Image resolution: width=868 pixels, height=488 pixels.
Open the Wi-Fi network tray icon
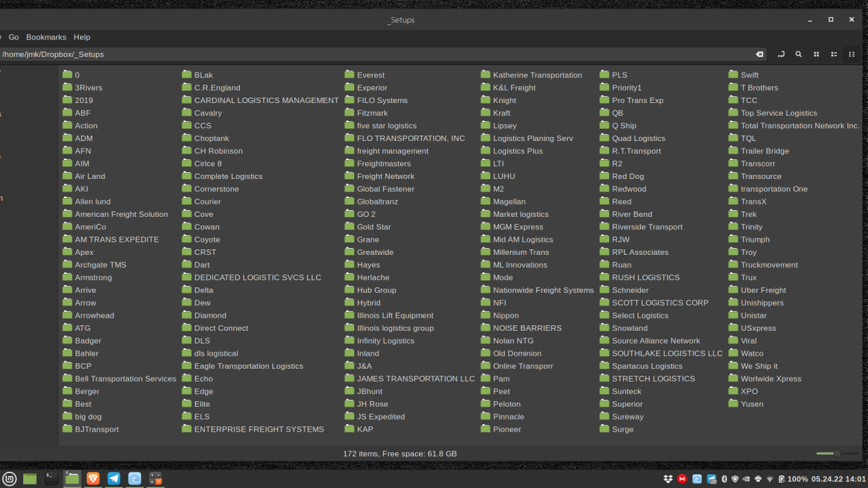[x=770, y=479]
